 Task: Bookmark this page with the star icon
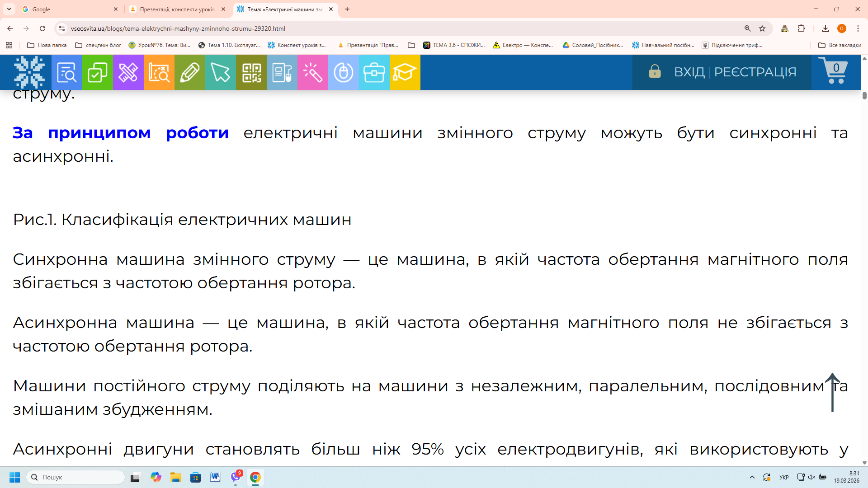click(762, 28)
